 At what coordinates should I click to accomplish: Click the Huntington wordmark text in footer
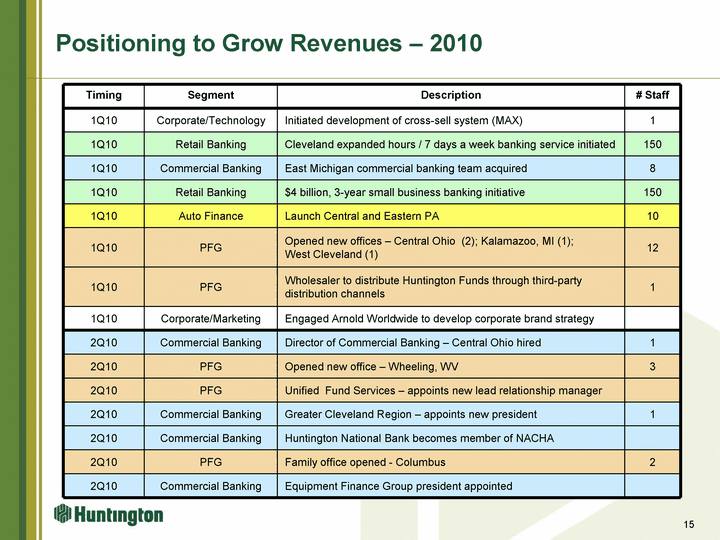(x=120, y=516)
